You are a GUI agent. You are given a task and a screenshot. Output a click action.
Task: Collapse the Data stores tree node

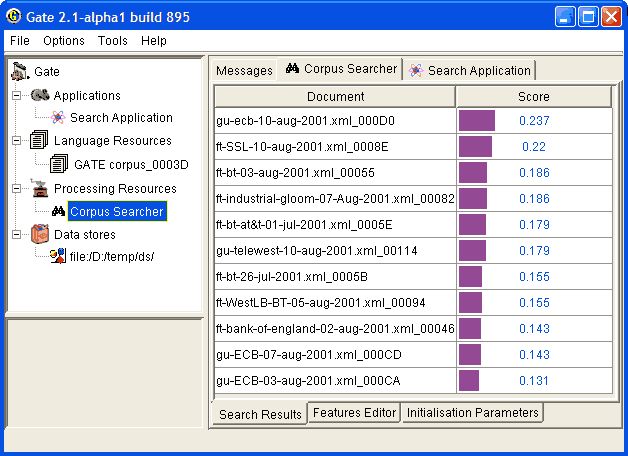pos(17,234)
